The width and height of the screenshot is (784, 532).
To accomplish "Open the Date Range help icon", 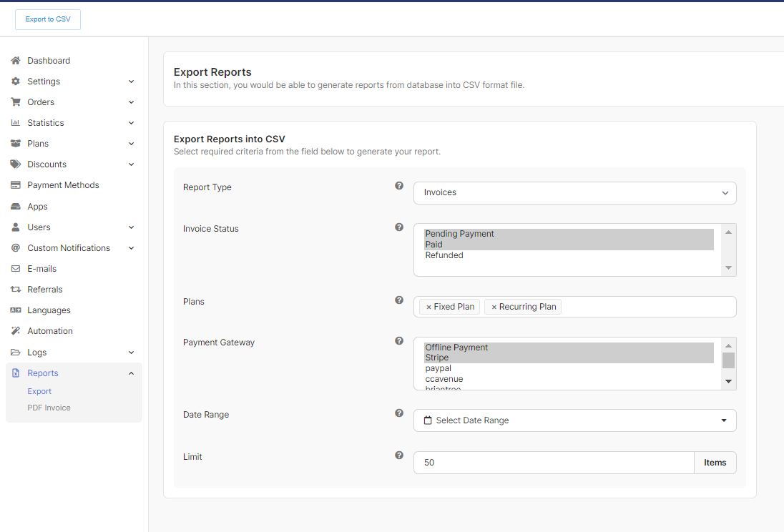I will coord(399,413).
